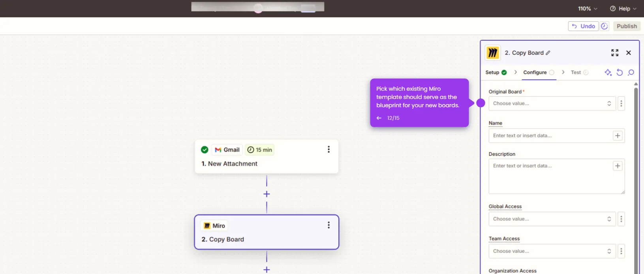644x274 pixels.
Task: Add step between Gmail and Miro
Action: point(267,194)
